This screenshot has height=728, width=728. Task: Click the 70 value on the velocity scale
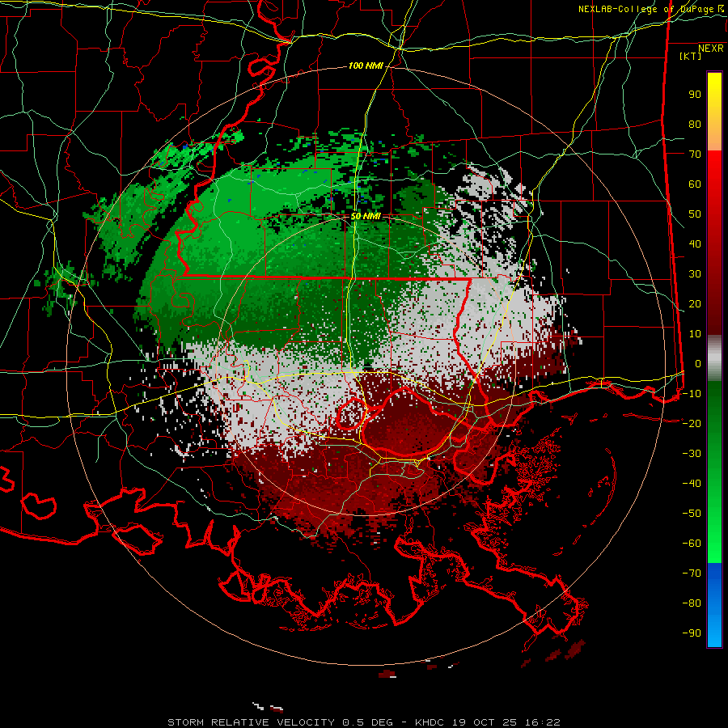(695, 154)
